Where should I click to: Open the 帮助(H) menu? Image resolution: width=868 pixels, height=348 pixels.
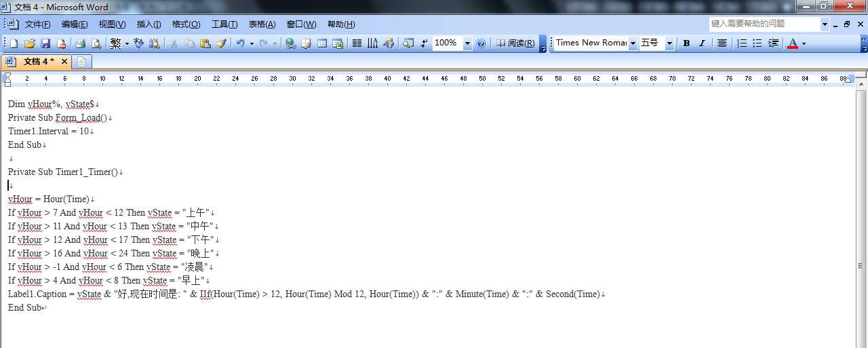(x=341, y=24)
